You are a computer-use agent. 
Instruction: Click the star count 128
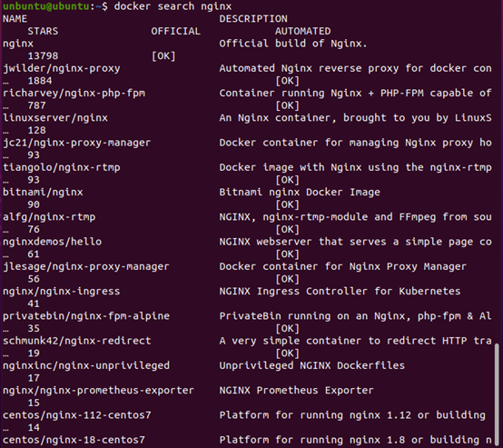pyautogui.click(x=37, y=130)
